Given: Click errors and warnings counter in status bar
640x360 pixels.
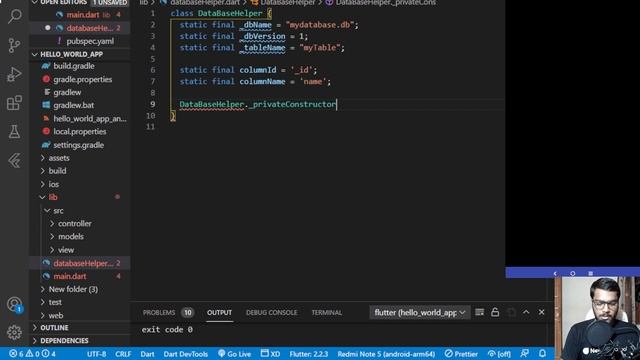Looking at the screenshot, I should point(33,354).
